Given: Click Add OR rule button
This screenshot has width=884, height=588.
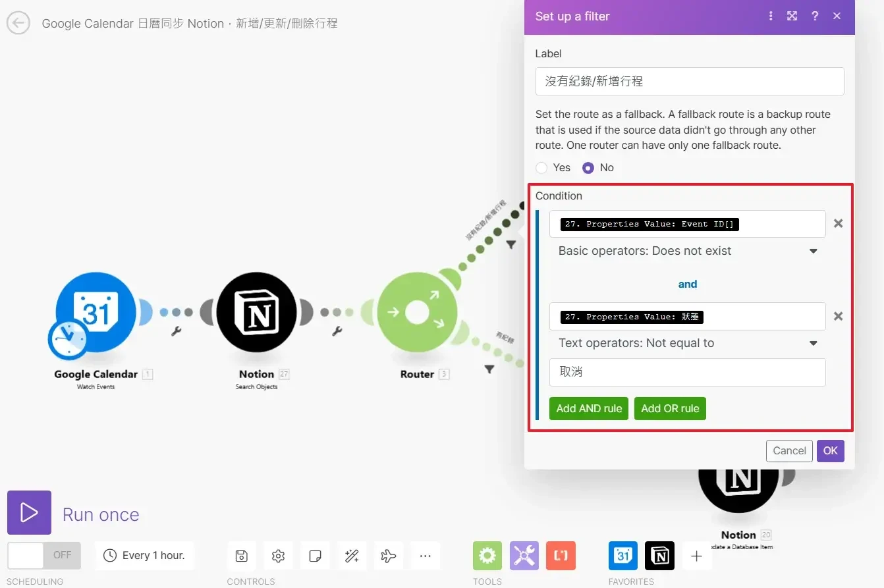Looking at the screenshot, I should [670, 408].
